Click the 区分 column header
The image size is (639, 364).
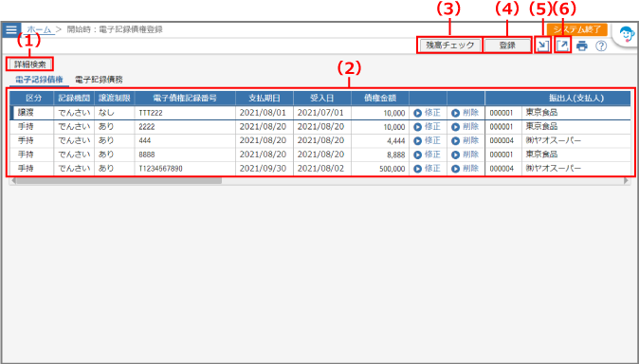point(32,99)
